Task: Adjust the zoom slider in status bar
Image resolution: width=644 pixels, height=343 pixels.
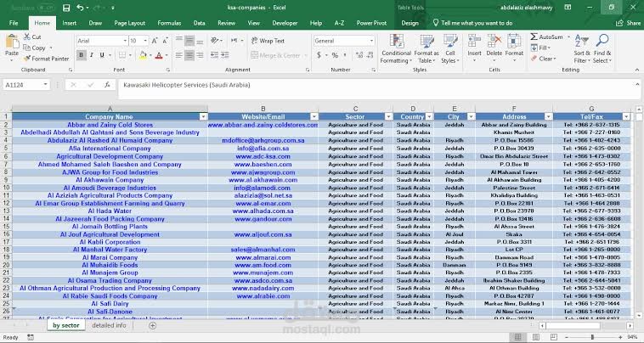Action: (592, 337)
